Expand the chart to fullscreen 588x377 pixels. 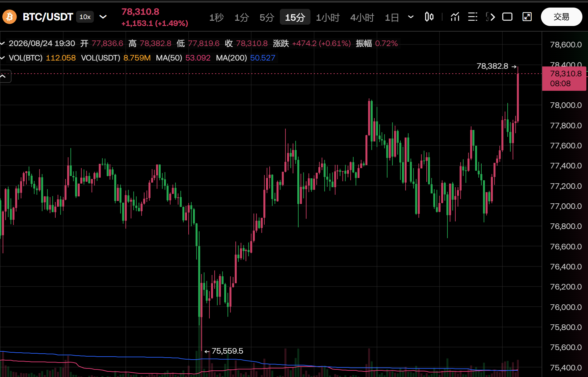[527, 17]
